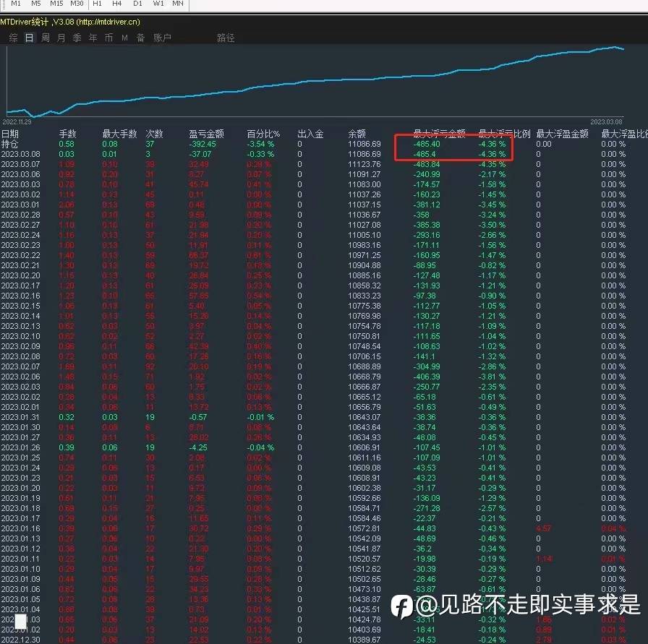Viewport: 648px width, 644px height.
Task: Open the 月 monthly statistics tab
Action: pyautogui.click(x=61, y=38)
